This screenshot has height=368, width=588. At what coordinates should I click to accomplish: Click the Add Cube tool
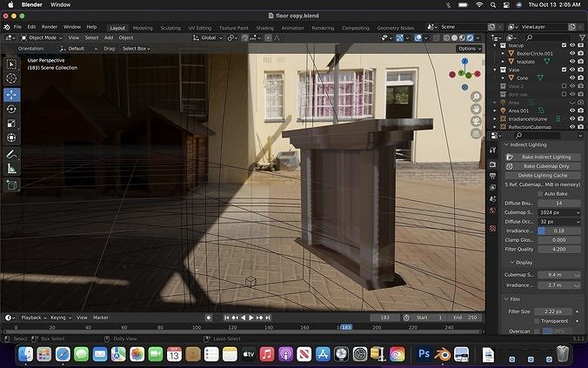point(11,184)
